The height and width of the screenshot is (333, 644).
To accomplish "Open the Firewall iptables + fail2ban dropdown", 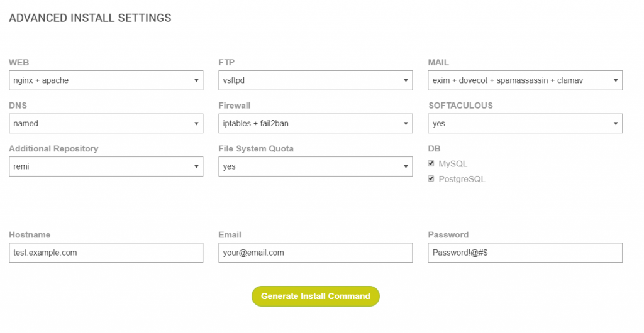I will click(315, 123).
